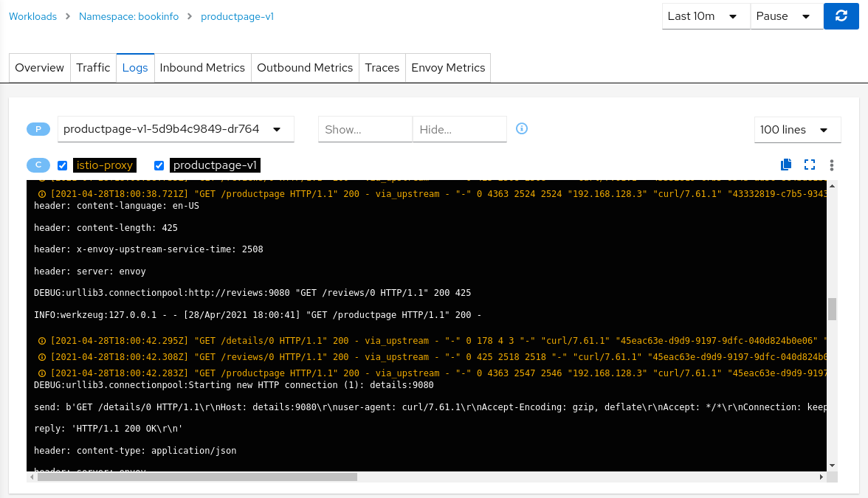Viewport: 868px width, 498px height.
Task: Uncheck the istio-proxy container checkbox
Action: pyautogui.click(x=63, y=165)
